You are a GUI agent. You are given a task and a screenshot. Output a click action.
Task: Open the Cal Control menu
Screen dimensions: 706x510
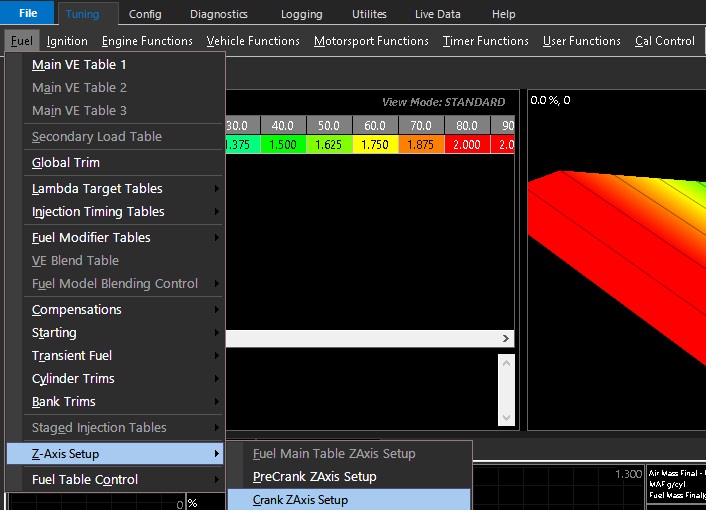(665, 41)
